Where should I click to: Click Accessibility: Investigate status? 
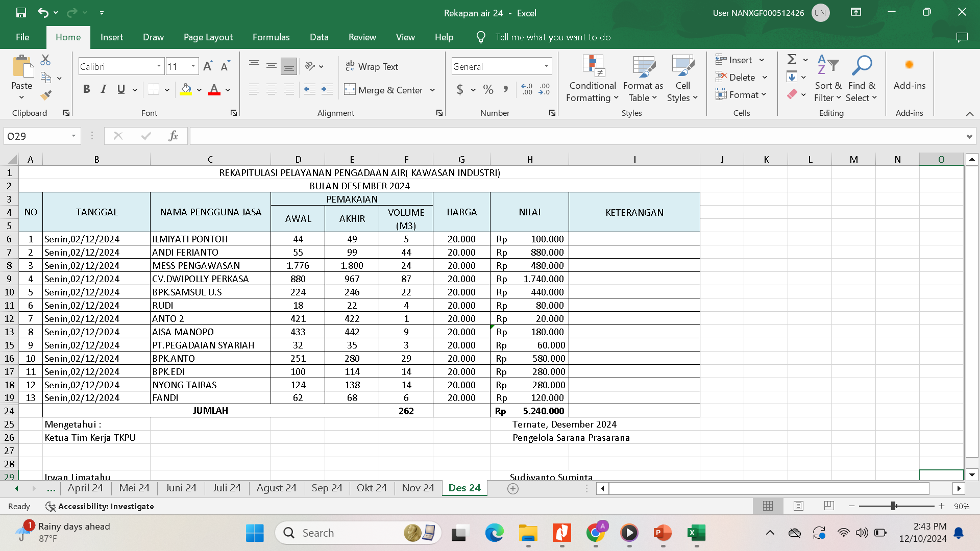pos(100,506)
